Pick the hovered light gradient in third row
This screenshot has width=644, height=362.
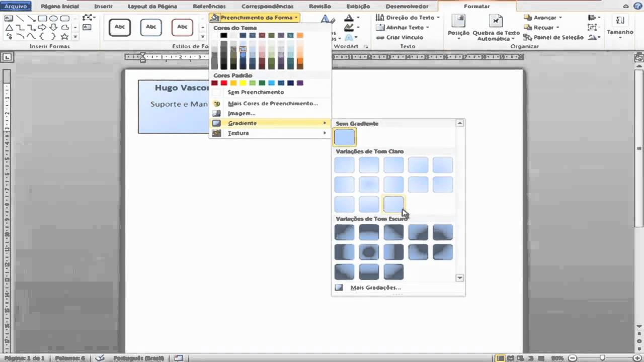click(394, 204)
